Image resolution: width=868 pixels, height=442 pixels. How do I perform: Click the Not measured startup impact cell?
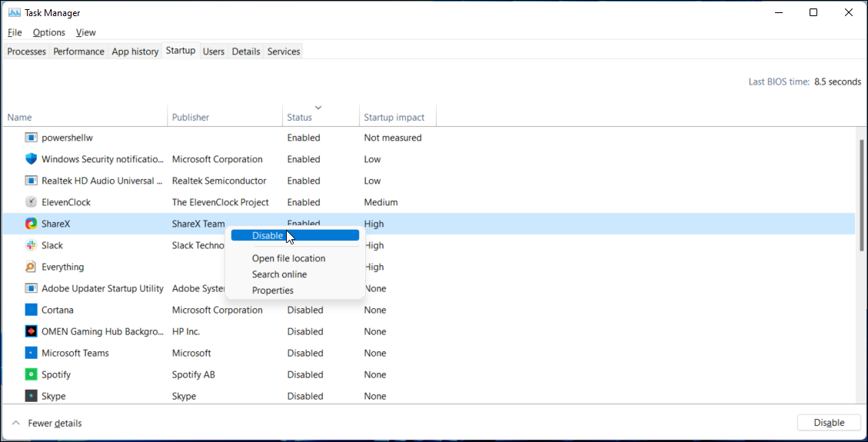click(x=393, y=138)
